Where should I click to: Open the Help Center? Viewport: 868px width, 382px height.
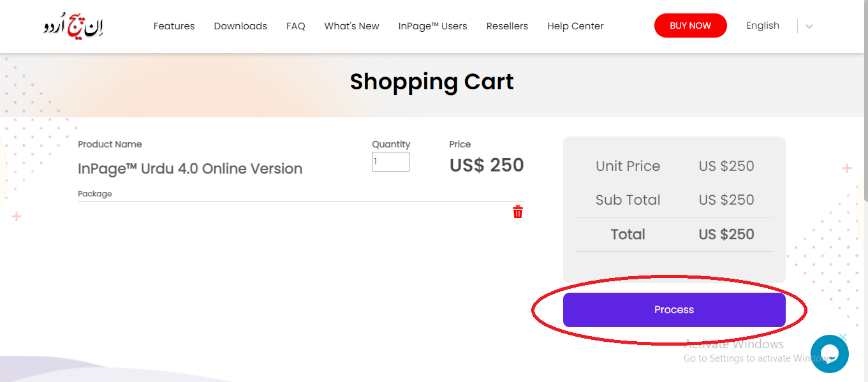coord(575,26)
